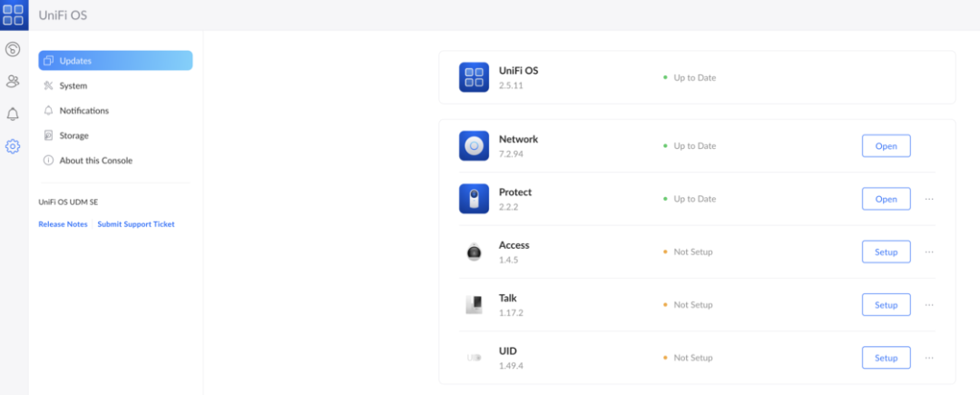
Task: Open the Users icon in left rail
Action: (x=13, y=81)
